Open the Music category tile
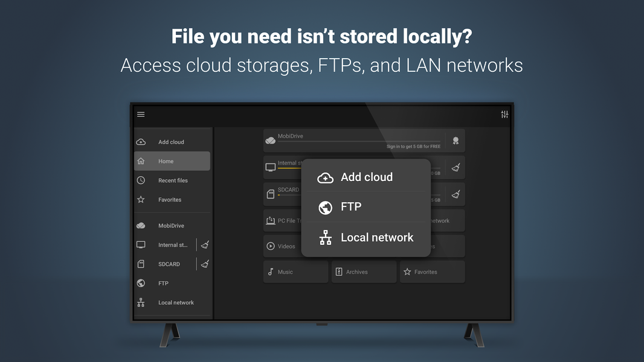 (x=295, y=271)
